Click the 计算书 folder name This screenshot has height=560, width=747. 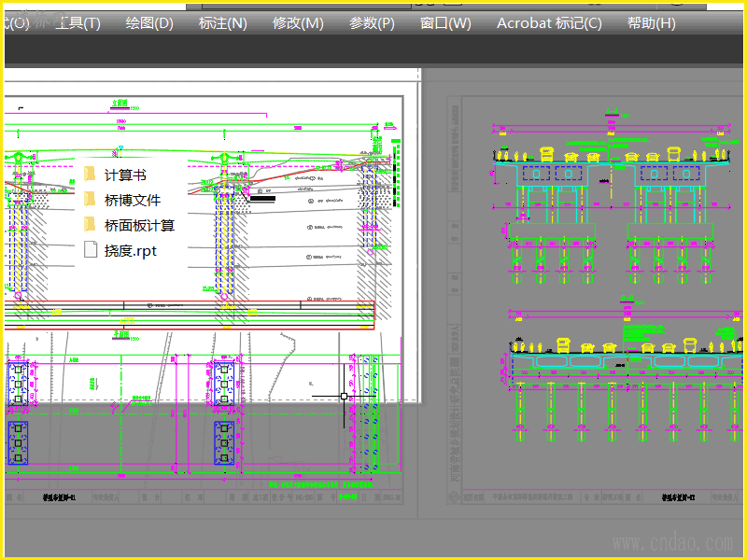125,175
